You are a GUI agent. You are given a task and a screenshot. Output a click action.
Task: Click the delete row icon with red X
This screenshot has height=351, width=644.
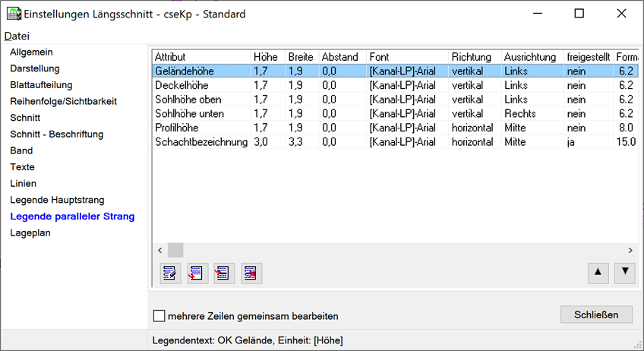click(251, 274)
